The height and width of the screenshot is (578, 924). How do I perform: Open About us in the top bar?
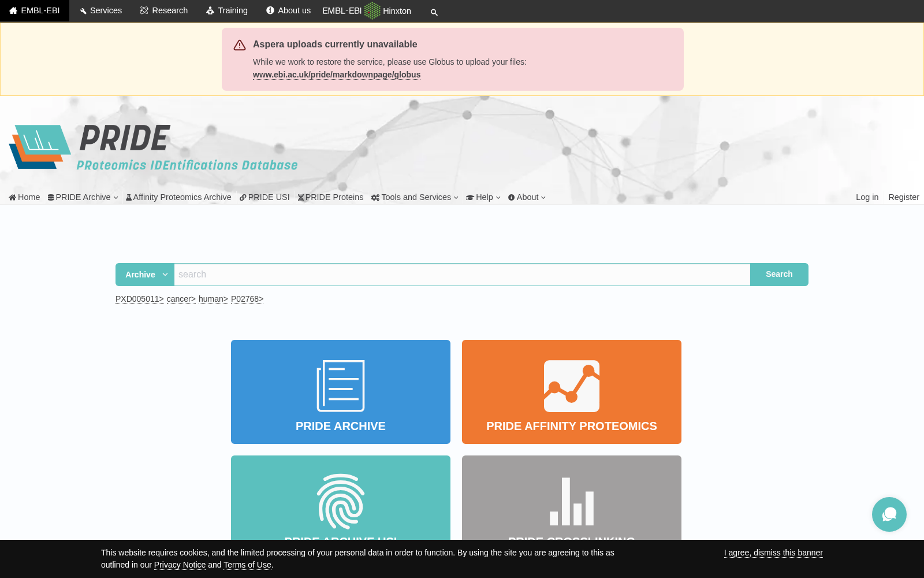tap(288, 10)
